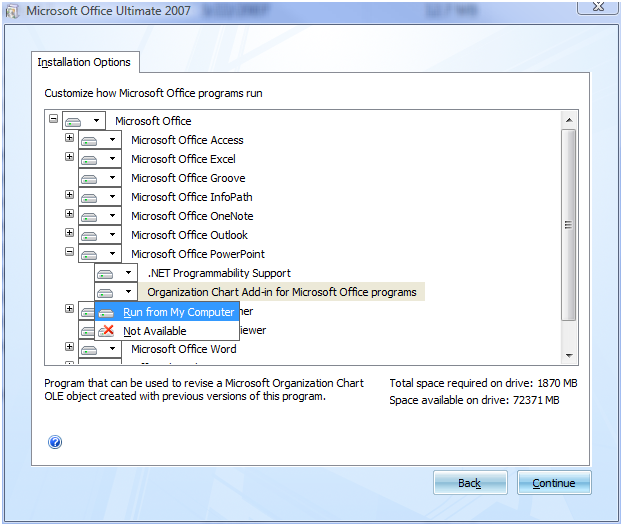Expand the Microsoft Office InfoPath node
Screen dimensions: 623x526
click(x=70, y=194)
